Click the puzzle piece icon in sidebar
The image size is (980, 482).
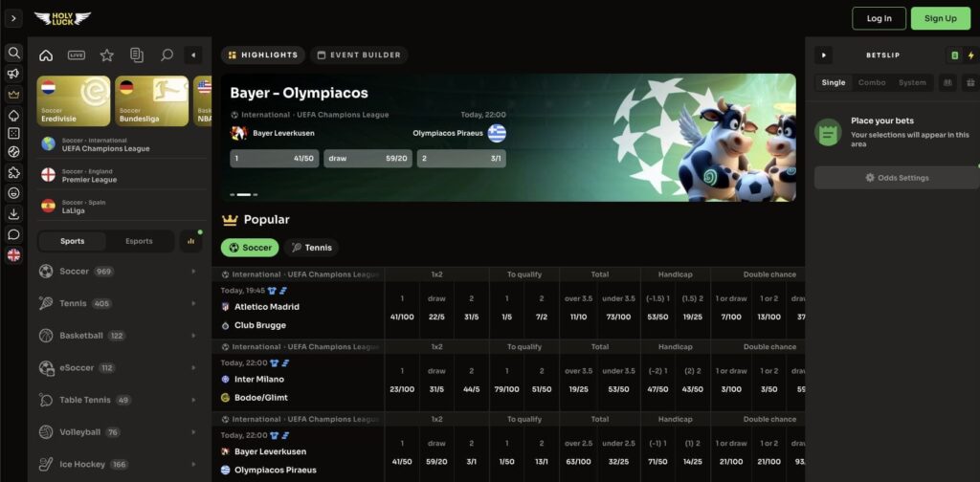point(13,173)
